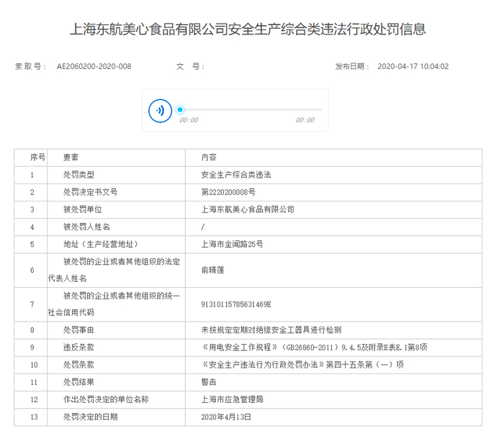Select the page title about 上海东航美心食品有限公司
Screen dimensions: 504x431
[248, 30]
